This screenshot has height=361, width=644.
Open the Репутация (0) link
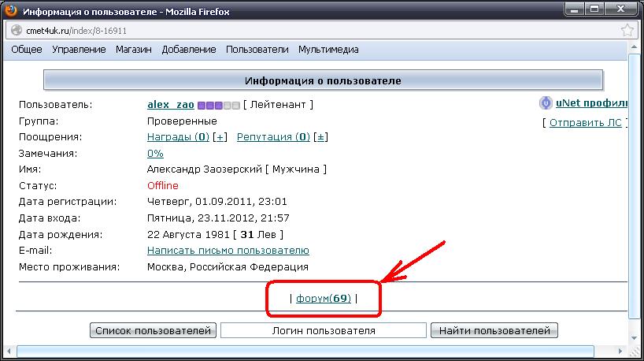tap(273, 137)
